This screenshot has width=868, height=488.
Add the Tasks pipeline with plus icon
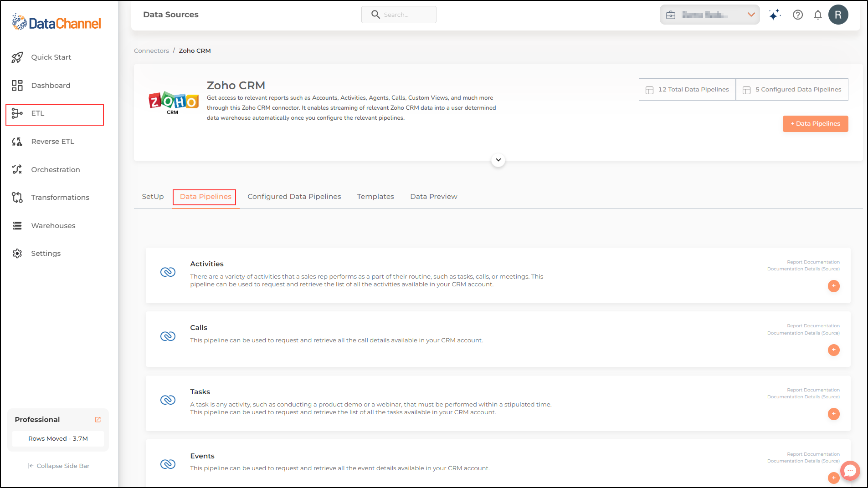[x=834, y=414]
